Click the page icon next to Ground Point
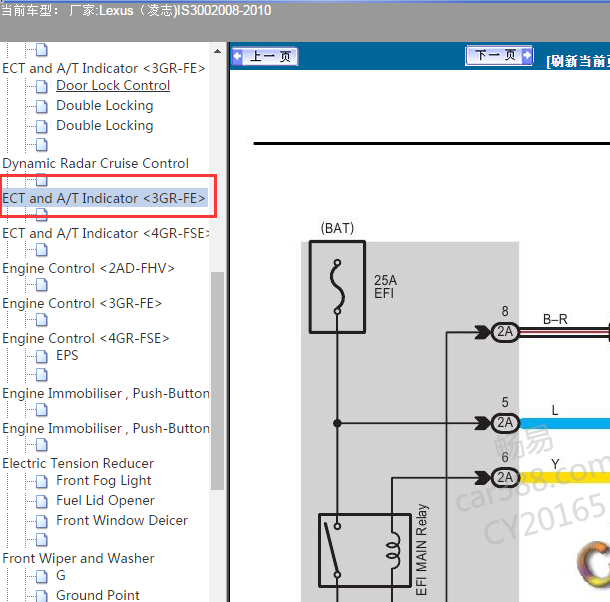Image resolution: width=610 pixels, height=602 pixels. [41, 596]
